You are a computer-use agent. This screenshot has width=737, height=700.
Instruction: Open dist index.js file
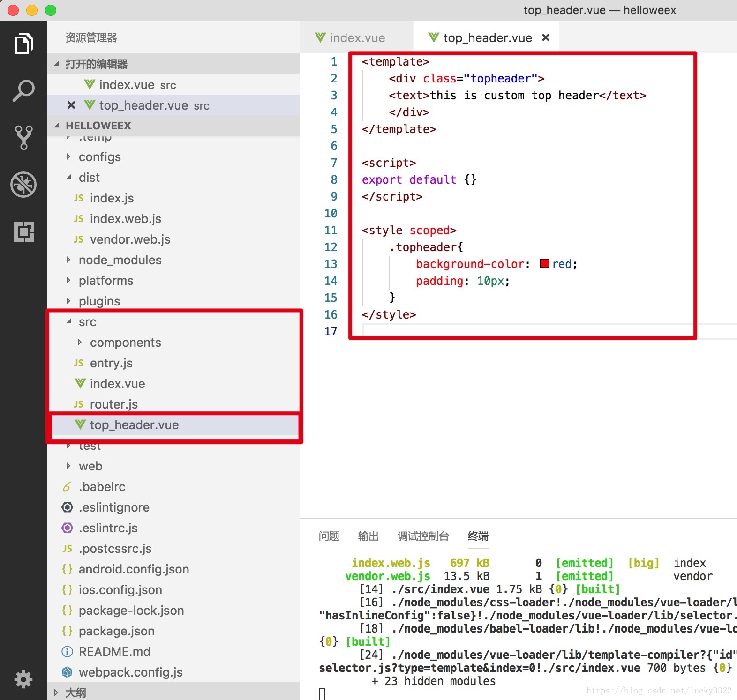click(x=173, y=198)
